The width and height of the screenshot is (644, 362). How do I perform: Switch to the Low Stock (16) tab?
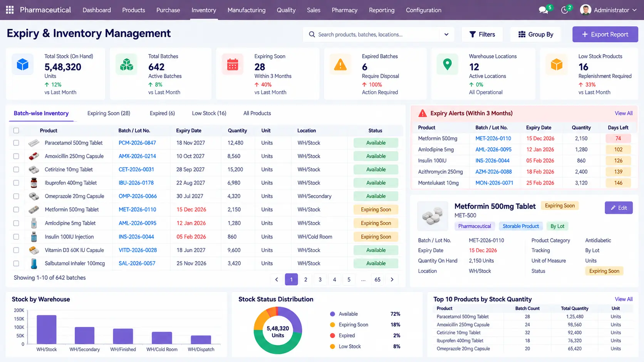(x=209, y=113)
